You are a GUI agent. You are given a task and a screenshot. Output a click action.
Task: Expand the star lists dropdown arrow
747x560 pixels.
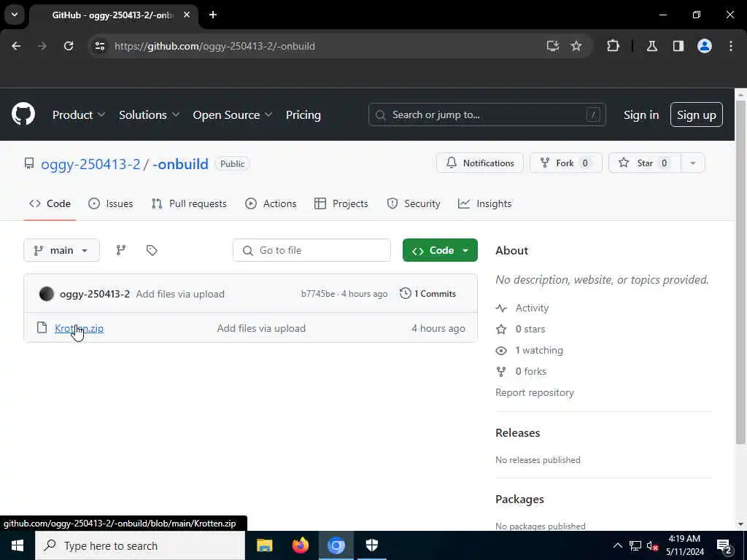693,163
